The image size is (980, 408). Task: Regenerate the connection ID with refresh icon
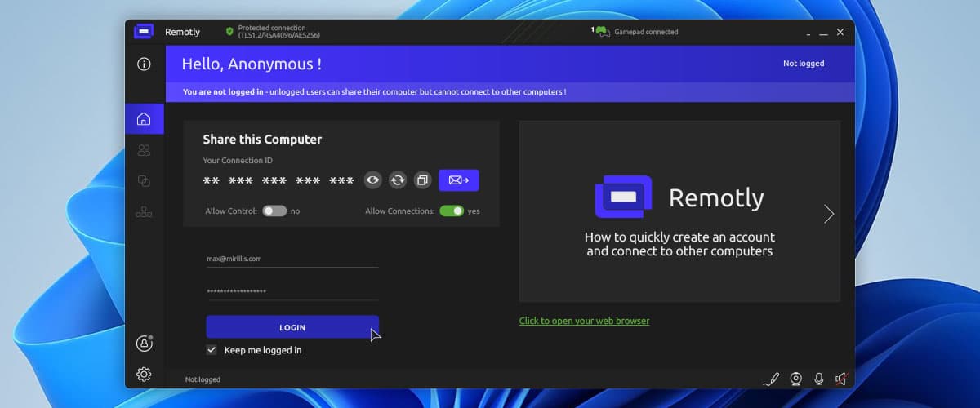click(x=398, y=180)
